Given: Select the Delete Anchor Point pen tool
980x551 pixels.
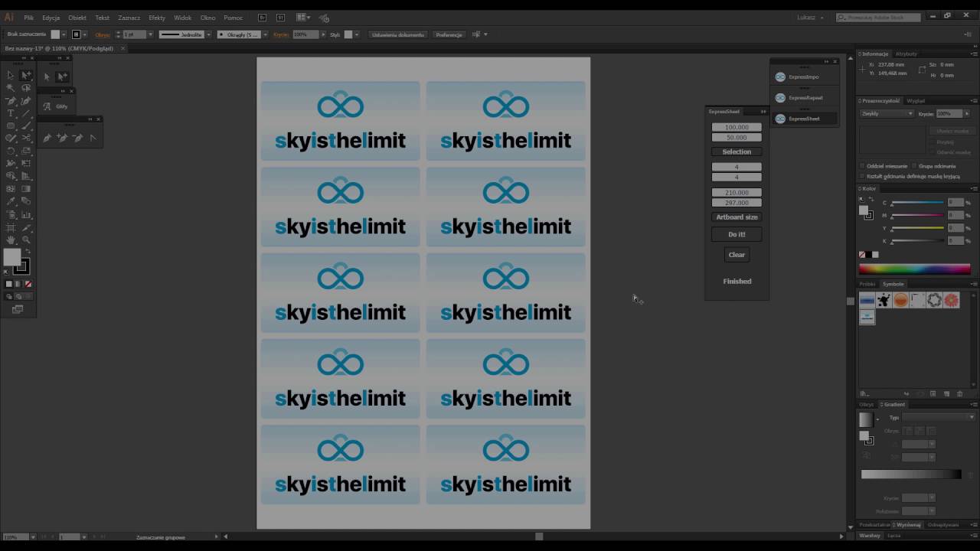Looking at the screenshot, I should pyautogui.click(x=77, y=138).
